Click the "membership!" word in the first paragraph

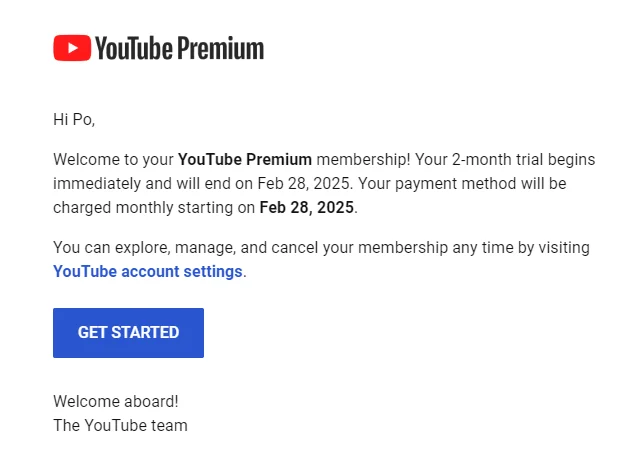pos(363,160)
